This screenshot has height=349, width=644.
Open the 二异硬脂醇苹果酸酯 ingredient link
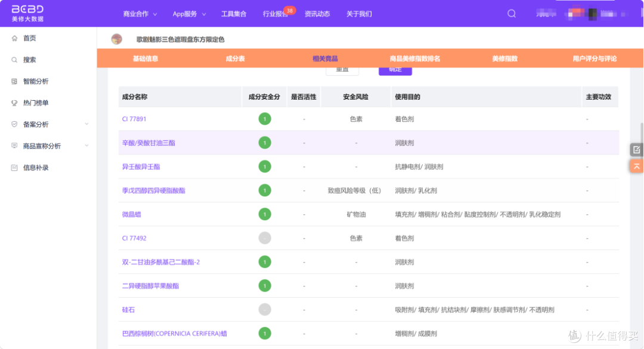[150, 286]
